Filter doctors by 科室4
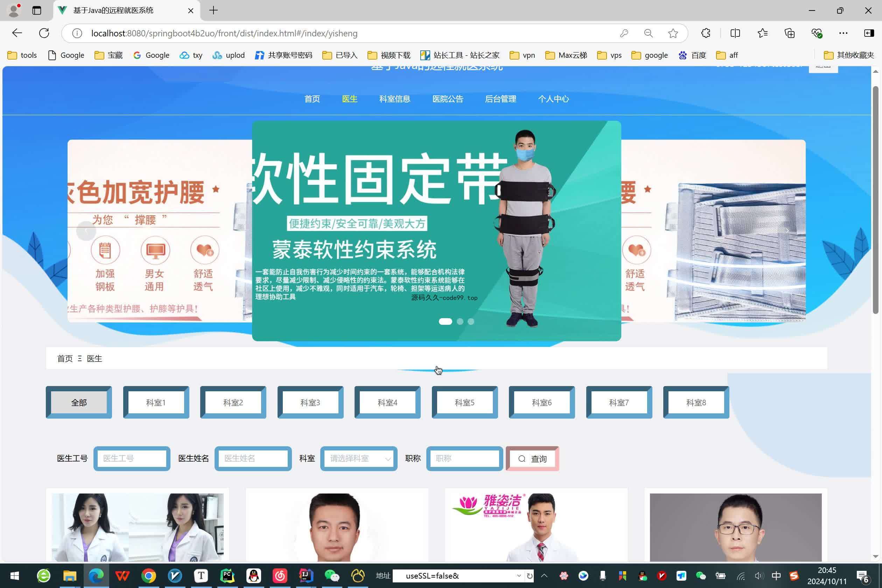 pyautogui.click(x=387, y=402)
